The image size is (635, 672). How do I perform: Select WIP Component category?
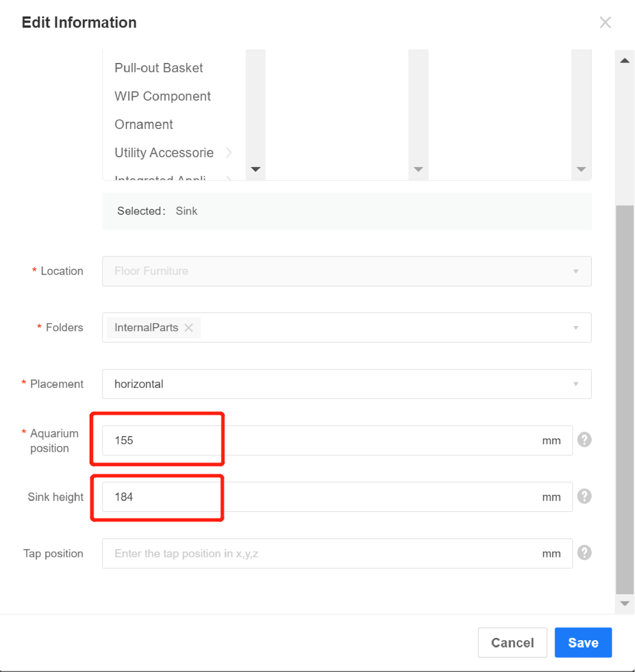point(162,96)
